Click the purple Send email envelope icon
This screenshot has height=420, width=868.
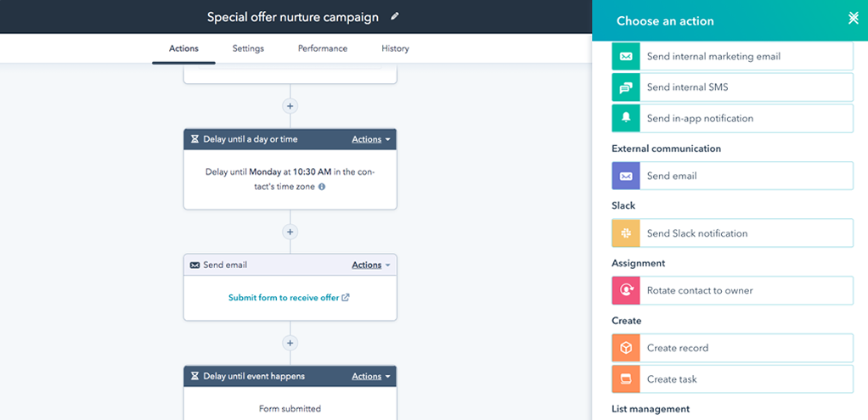click(626, 176)
